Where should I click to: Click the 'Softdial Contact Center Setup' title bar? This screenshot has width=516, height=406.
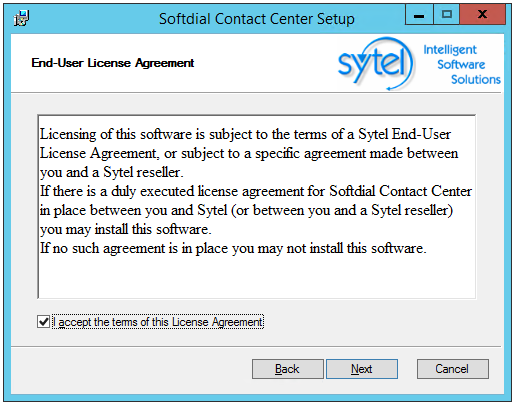coord(257,19)
